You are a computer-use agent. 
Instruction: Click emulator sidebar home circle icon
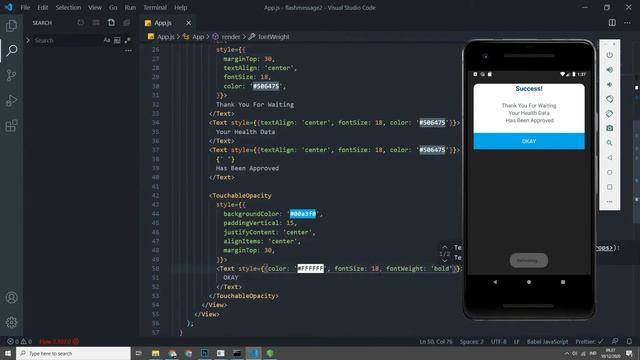click(x=609, y=172)
